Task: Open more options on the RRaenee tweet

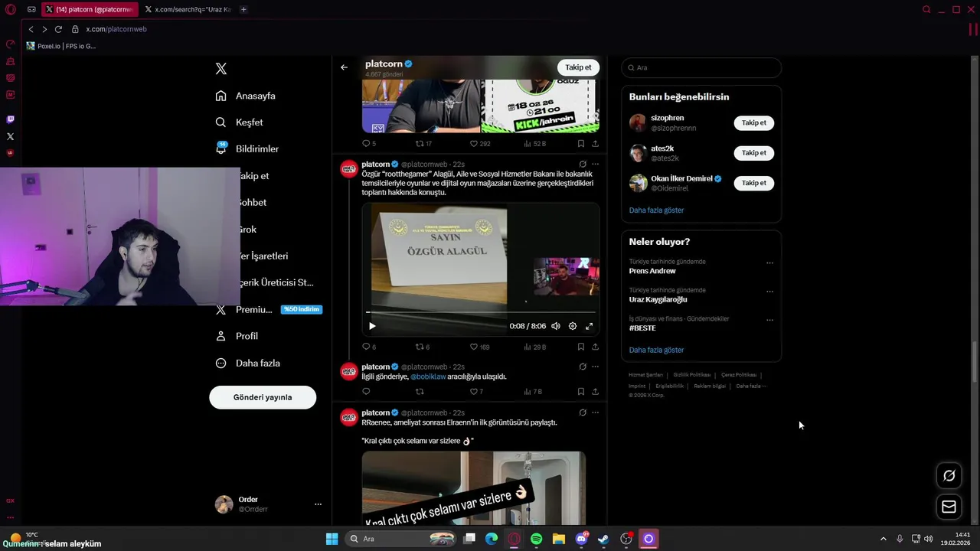Action: 595,412
